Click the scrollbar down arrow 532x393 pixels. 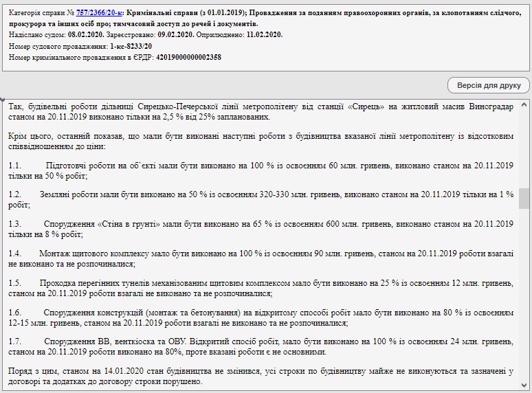click(x=525, y=386)
